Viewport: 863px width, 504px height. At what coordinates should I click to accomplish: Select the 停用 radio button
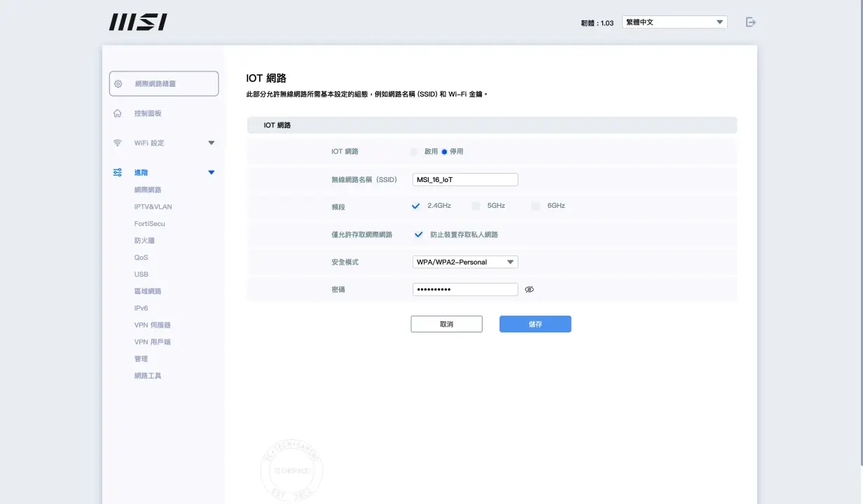[x=444, y=152]
